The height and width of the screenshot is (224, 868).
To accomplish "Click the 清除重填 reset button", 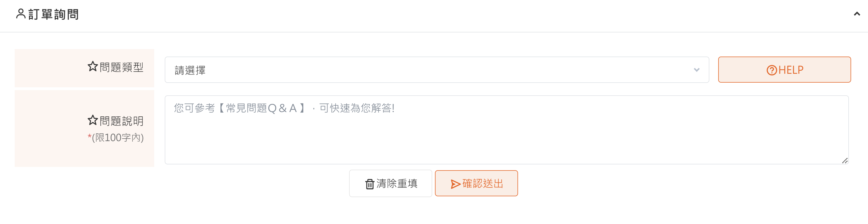I will coord(391,184).
